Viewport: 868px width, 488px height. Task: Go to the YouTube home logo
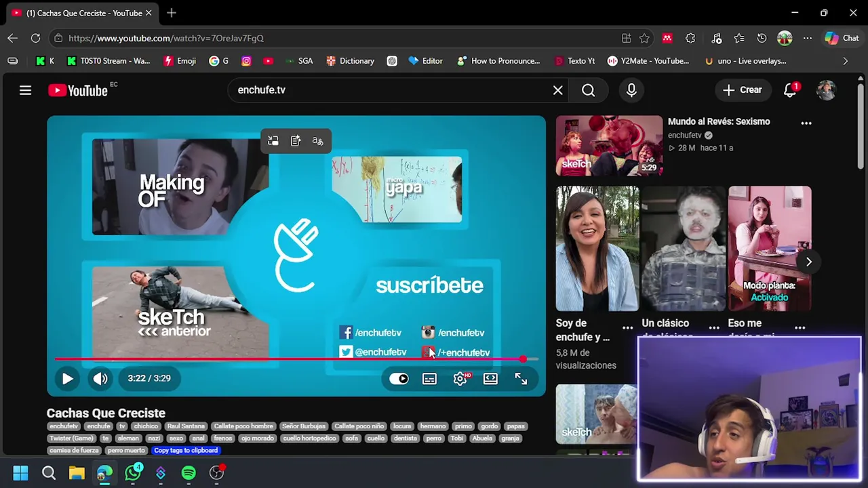tap(78, 90)
